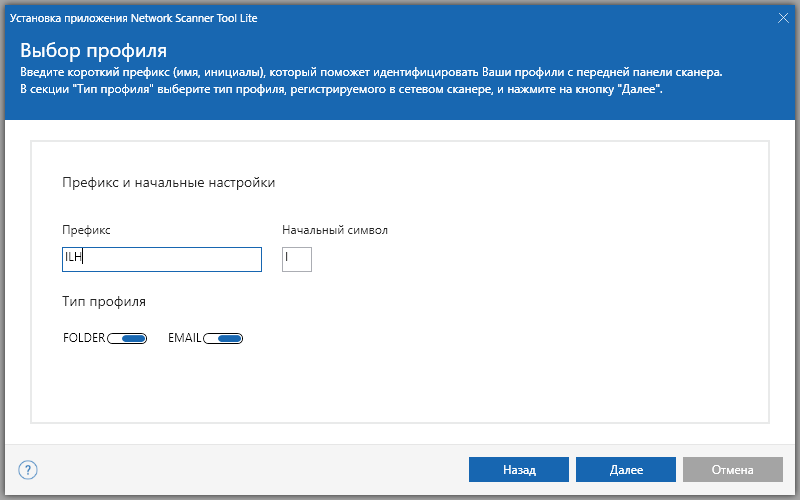Click the FOLDER label text

tap(83, 338)
